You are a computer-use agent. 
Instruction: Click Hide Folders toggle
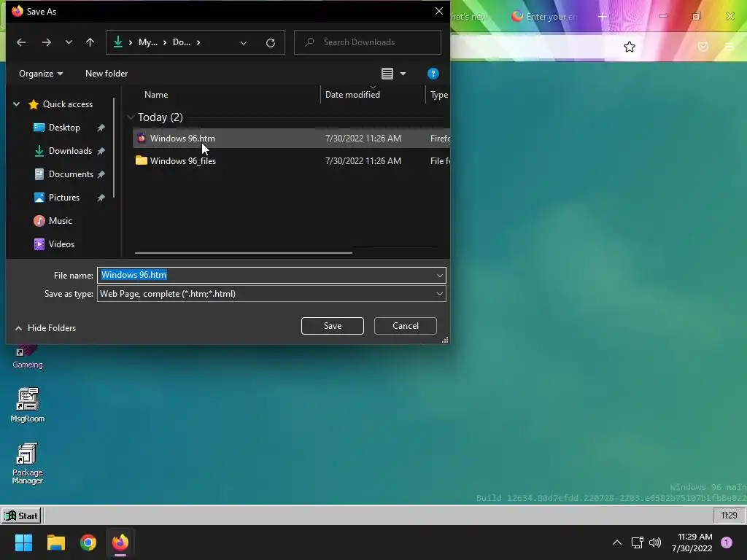click(x=45, y=327)
